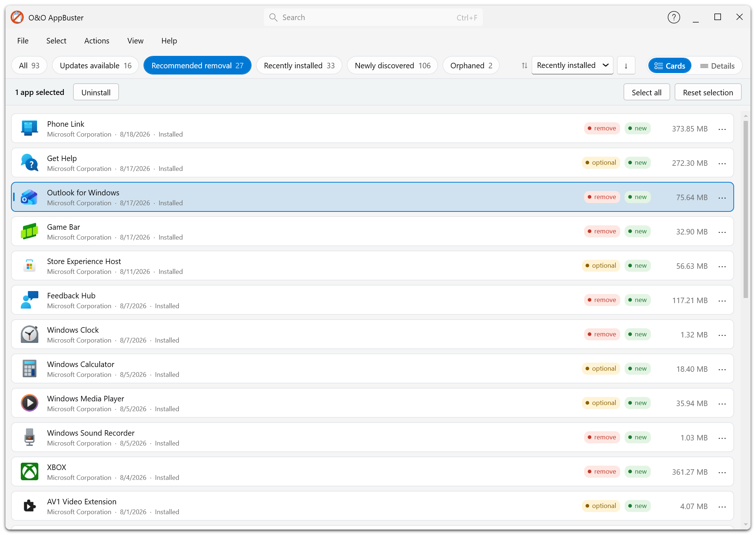Screen dimensions: 756x535
Task: Select the Recommended removal filter
Action: 197,65
